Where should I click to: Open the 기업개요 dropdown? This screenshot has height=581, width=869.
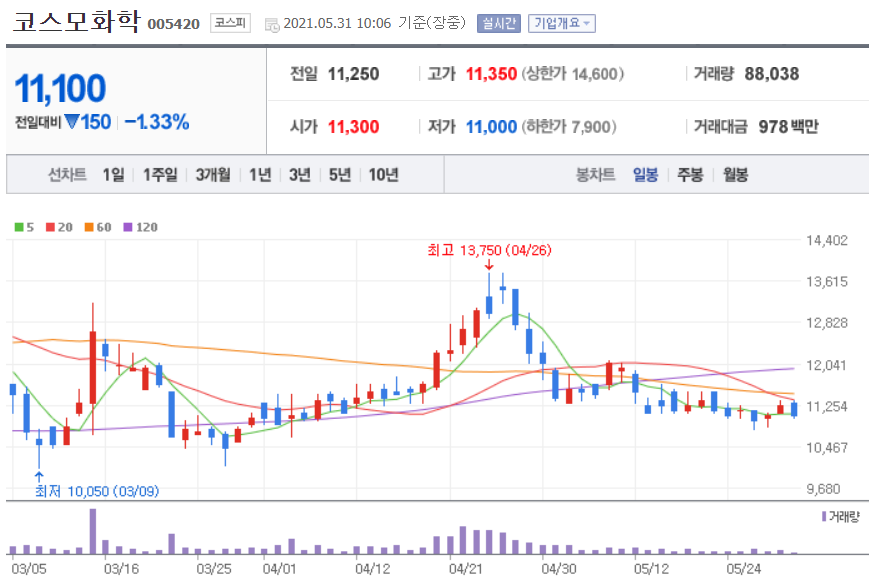(561, 23)
